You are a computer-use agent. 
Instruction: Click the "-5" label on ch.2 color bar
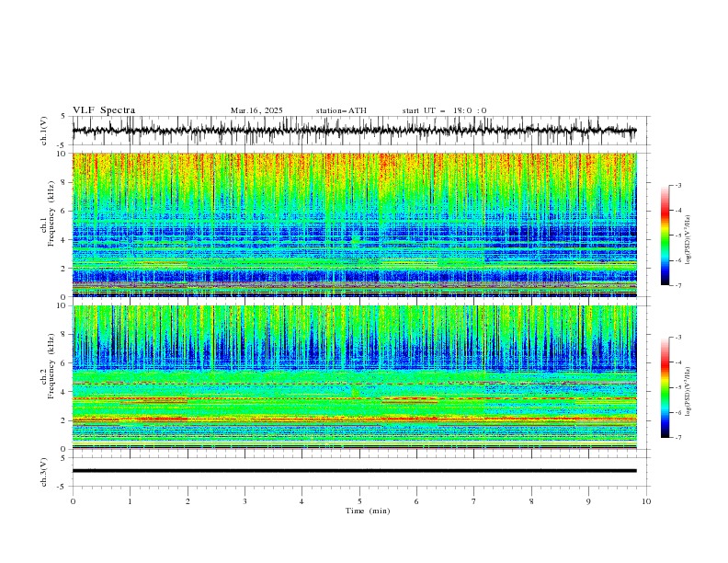678,387
